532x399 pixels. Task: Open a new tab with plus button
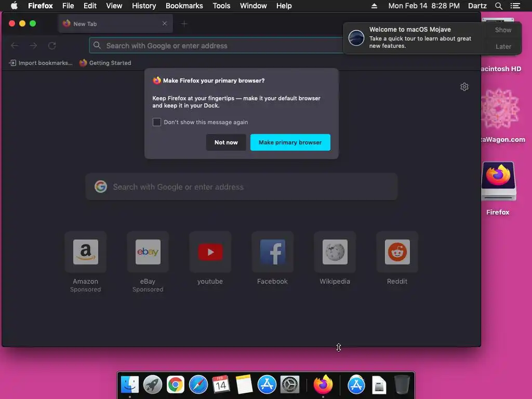[184, 24]
